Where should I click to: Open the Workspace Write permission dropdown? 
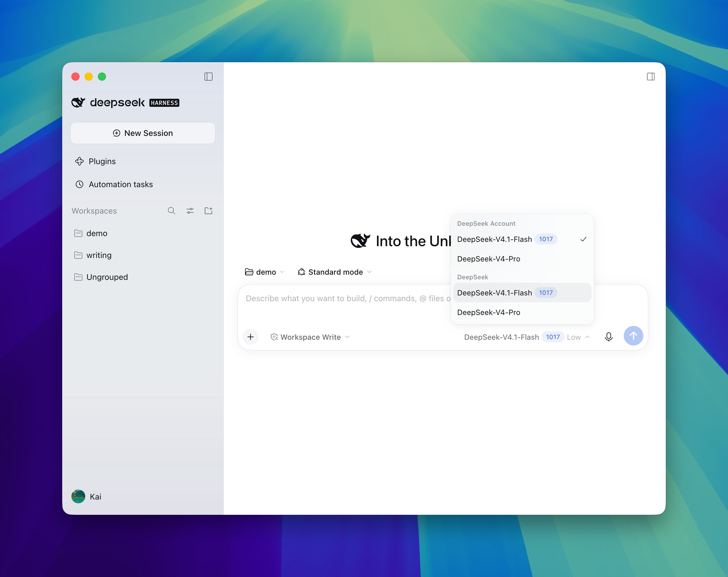pos(310,337)
